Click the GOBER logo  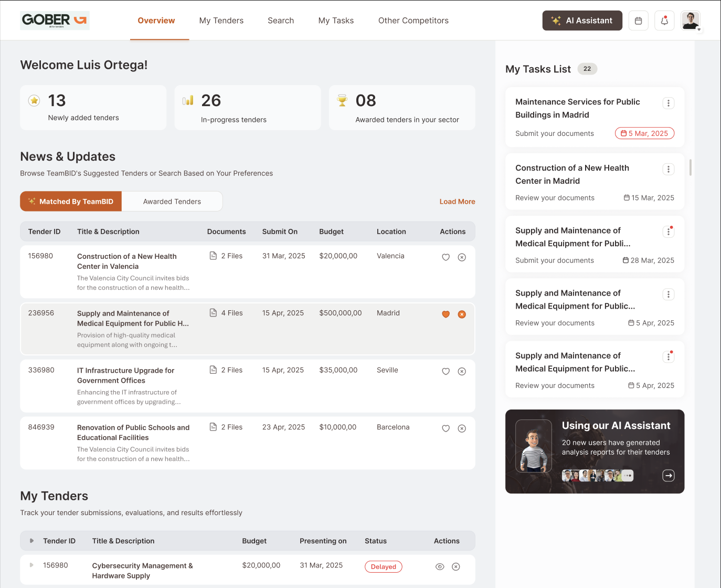click(55, 20)
